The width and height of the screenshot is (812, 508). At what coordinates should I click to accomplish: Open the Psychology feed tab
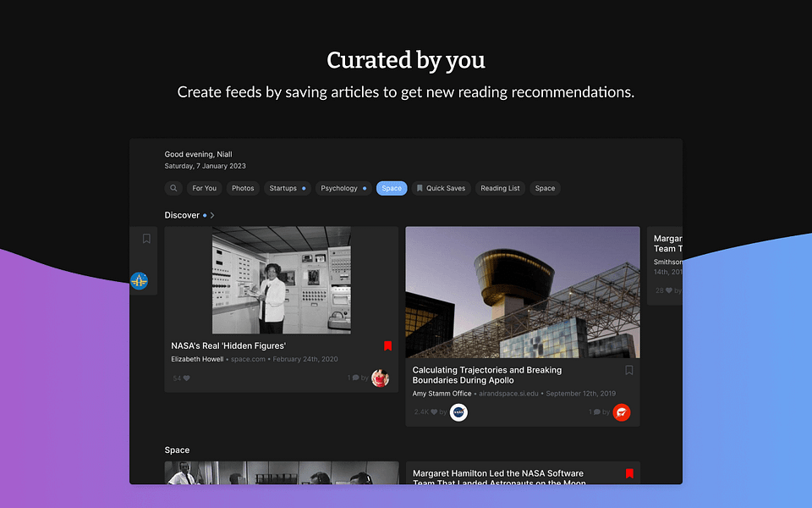343,188
